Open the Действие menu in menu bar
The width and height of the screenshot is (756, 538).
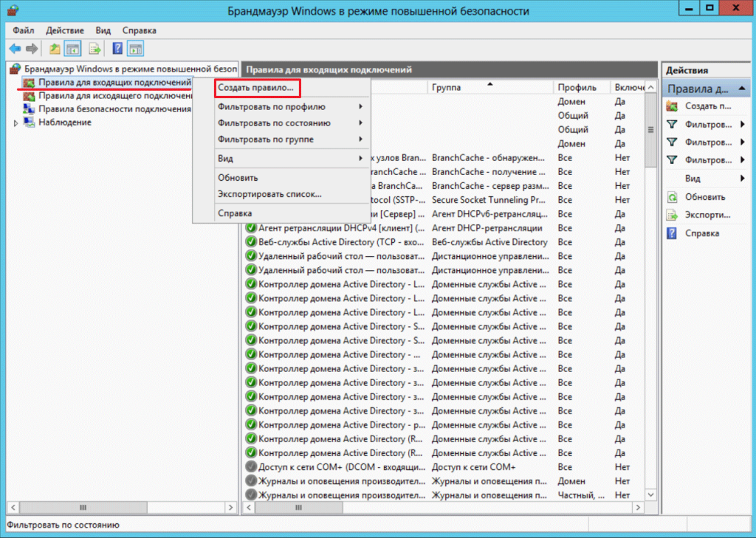(64, 30)
